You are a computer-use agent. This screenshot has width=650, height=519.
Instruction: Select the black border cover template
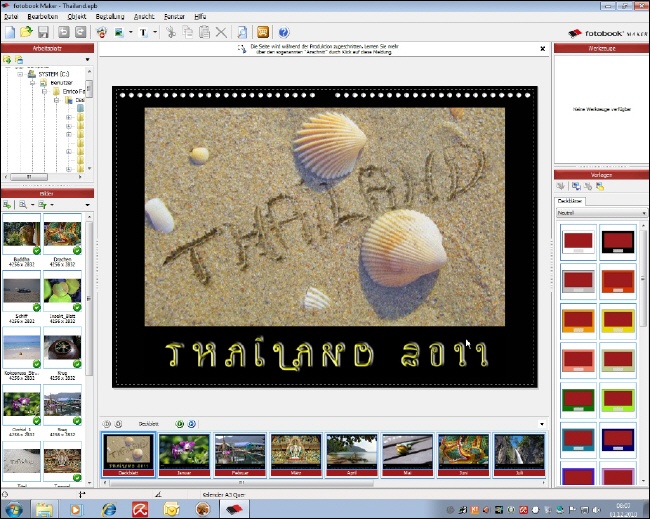pos(618,242)
